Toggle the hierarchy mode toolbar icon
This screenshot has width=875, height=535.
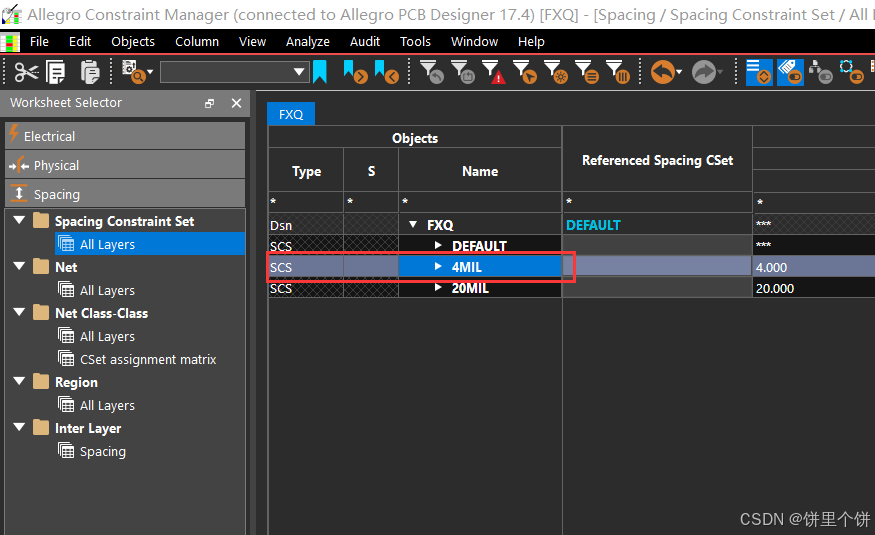click(x=820, y=72)
